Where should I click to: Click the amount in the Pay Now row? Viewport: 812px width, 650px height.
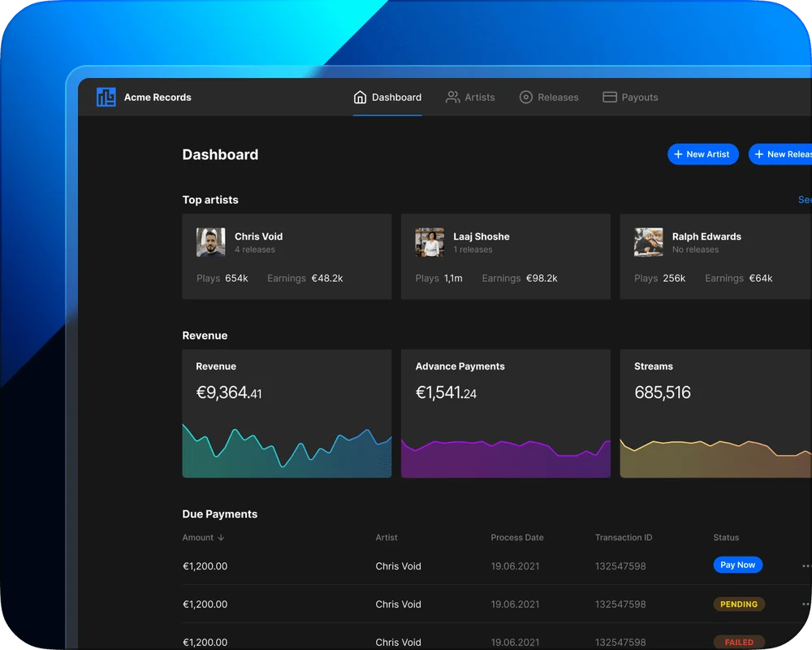tap(205, 566)
